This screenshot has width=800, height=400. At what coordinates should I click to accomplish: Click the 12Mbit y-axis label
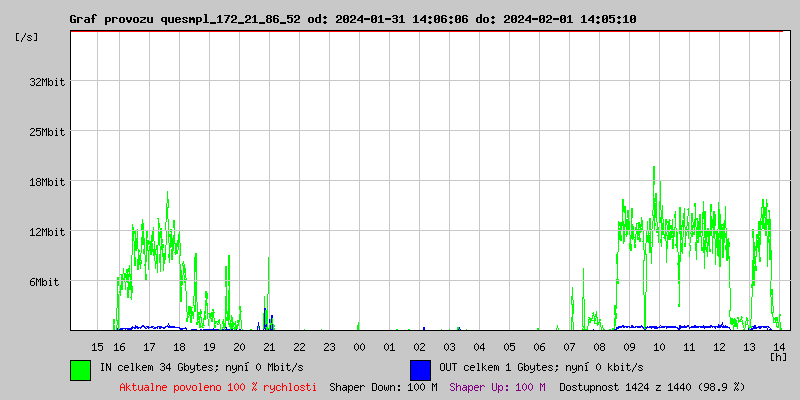(47, 232)
